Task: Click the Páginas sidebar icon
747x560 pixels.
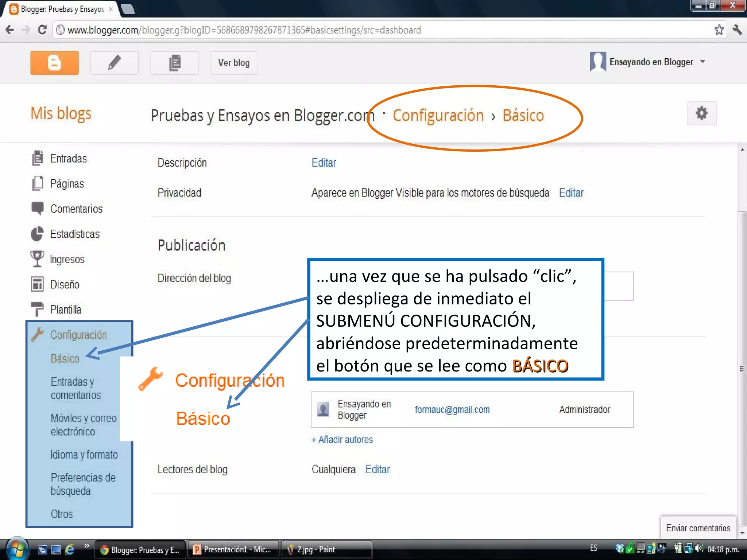Action: pos(38,183)
